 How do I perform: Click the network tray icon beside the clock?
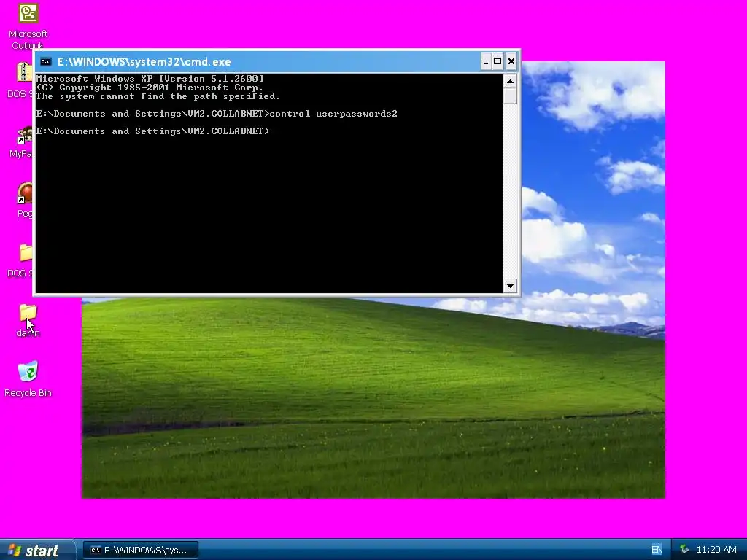[684, 549]
